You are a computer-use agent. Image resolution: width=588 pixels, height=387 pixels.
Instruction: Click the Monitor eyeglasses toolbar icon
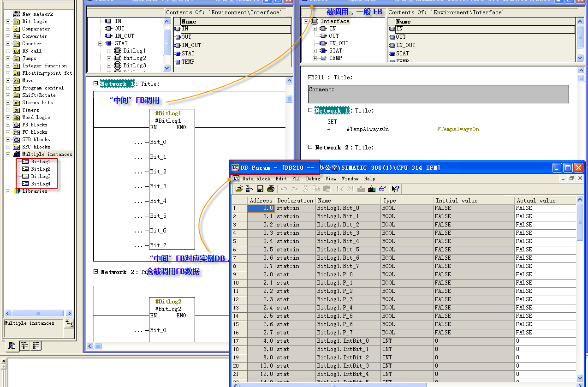pos(382,189)
